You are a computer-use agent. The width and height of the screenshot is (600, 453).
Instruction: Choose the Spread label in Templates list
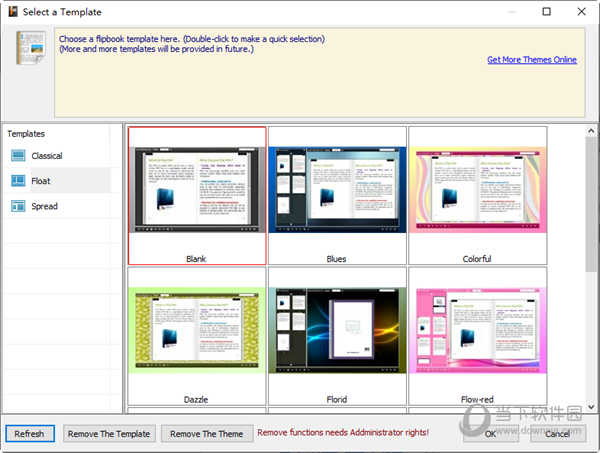44,206
